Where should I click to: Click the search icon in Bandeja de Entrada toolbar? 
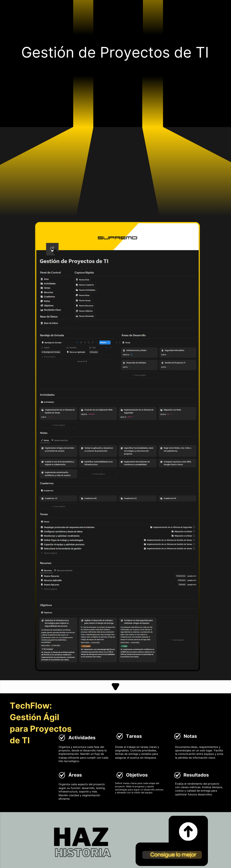click(89, 342)
